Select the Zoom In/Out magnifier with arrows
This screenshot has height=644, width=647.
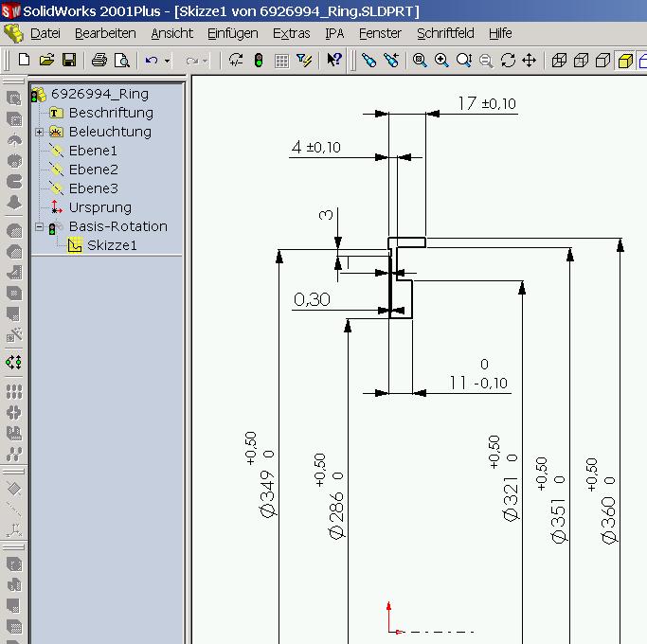pyautogui.click(x=464, y=61)
